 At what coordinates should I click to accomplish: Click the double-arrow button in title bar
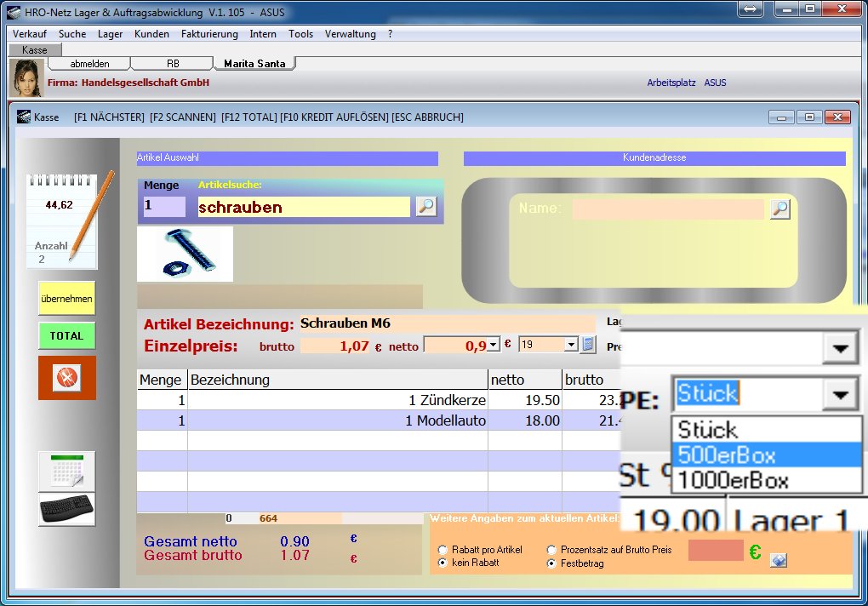[750, 9]
